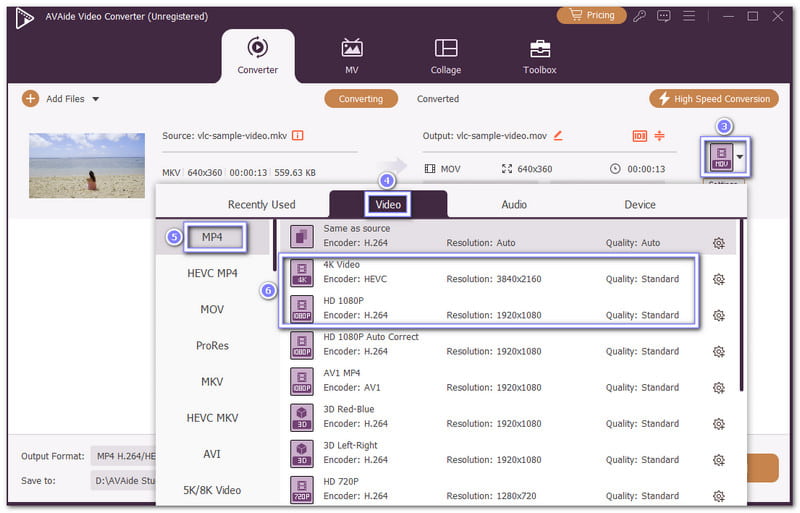Viewport: 800px width, 513px height.
Task: Select ProRes format
Action: coord(212,346)
